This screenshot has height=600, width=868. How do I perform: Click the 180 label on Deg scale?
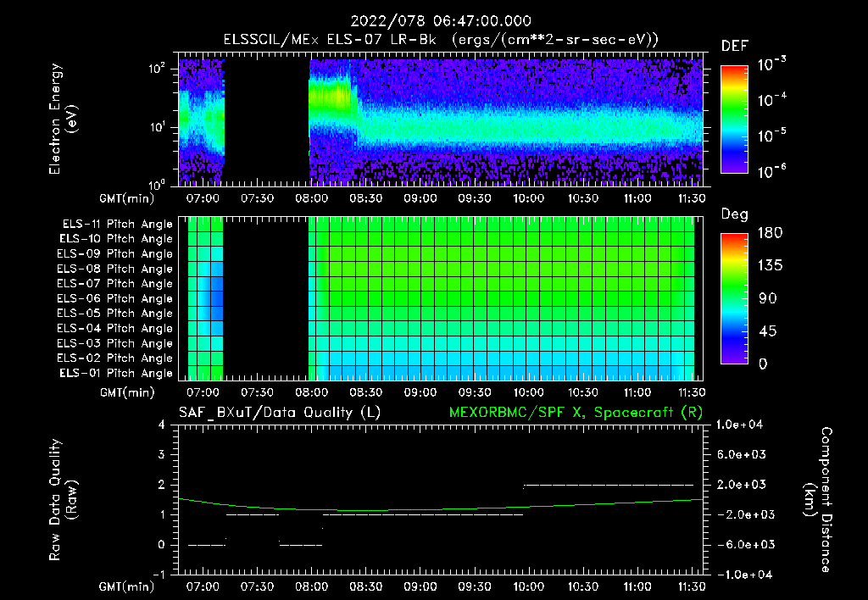click(770, 232)
